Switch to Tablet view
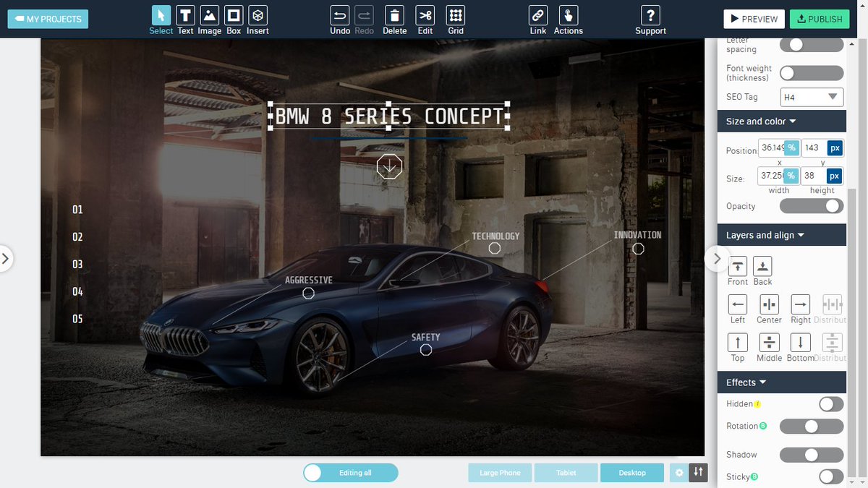This screenshot has height=488, width=868. click(x=566, y=473)
